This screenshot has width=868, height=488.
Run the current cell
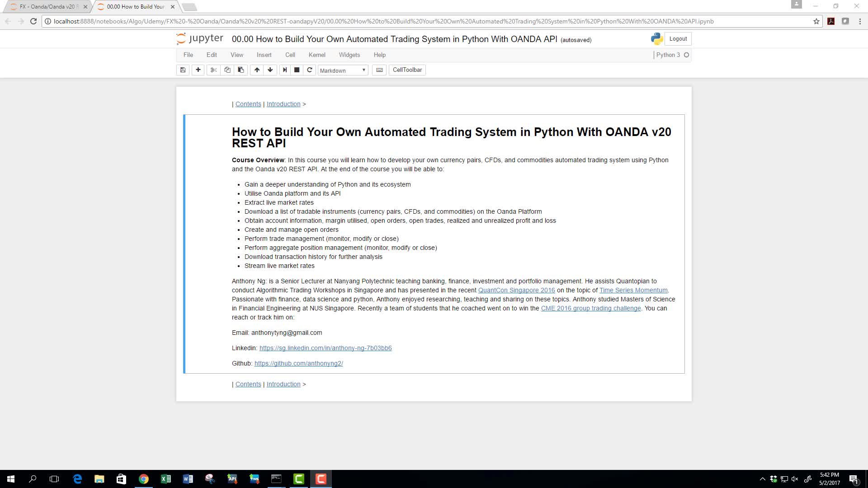click(x=285, y=70)
